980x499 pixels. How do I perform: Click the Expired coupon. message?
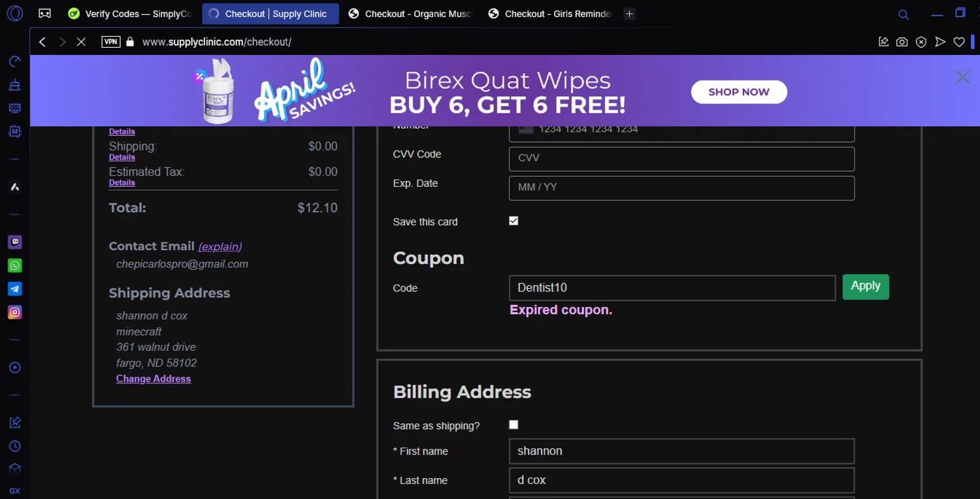[x=561, y=310]
